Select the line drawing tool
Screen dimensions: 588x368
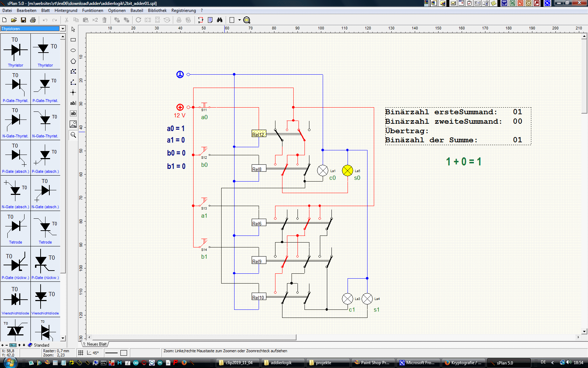pyautogui.click(x=73, y=82)
